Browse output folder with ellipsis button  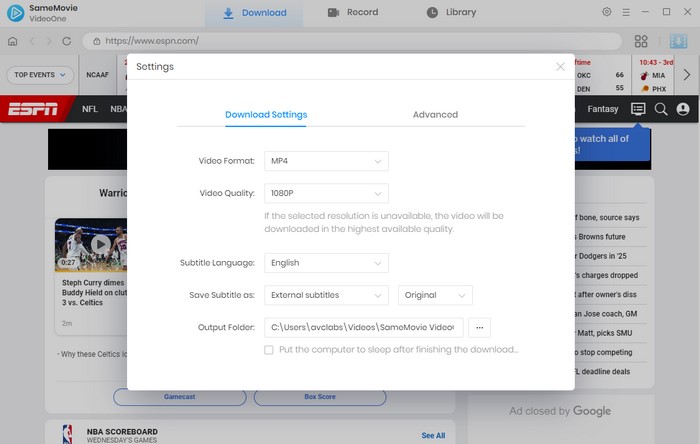(479, 328)
